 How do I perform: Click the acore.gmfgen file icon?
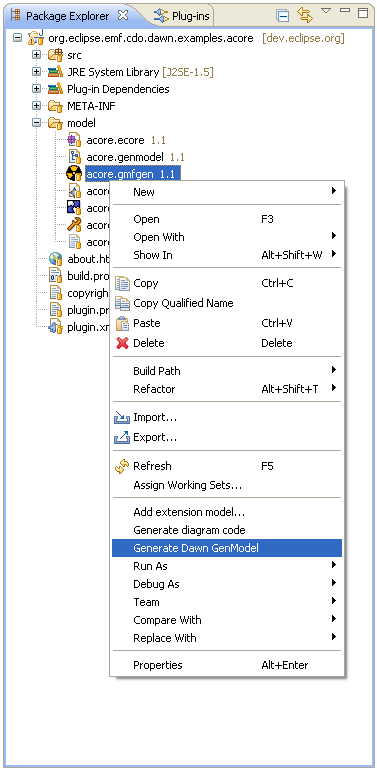(x=74, y=174)
